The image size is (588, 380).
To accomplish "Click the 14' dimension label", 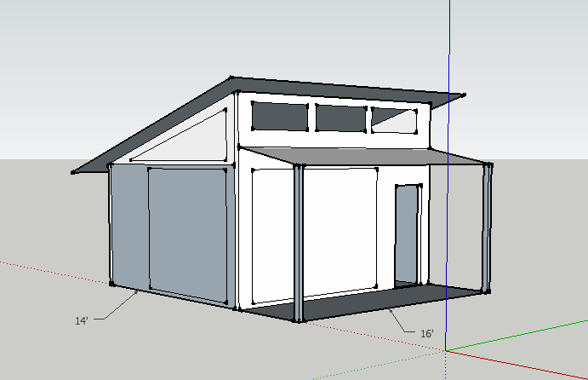I will click(82, 320).
